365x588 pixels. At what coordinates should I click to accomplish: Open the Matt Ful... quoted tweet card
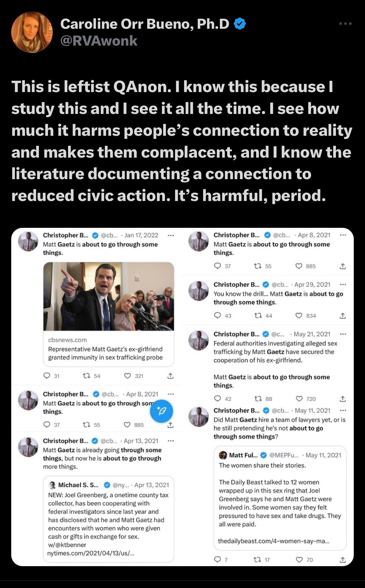(280, 498)
